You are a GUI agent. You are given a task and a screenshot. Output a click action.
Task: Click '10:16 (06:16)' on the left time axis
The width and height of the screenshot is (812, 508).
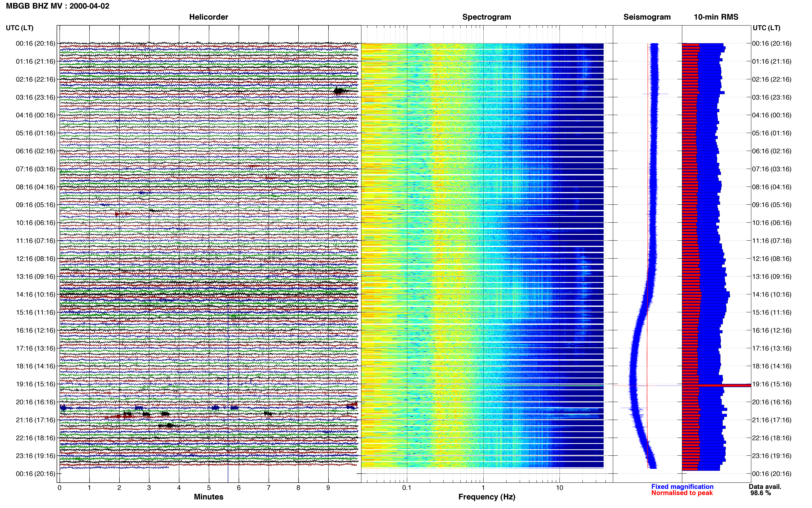(36, 223)
